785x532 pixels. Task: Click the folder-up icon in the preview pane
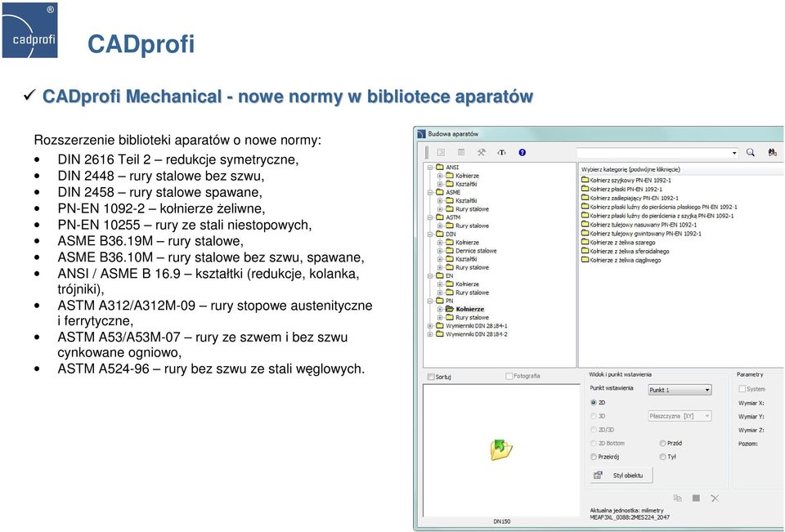500,449
